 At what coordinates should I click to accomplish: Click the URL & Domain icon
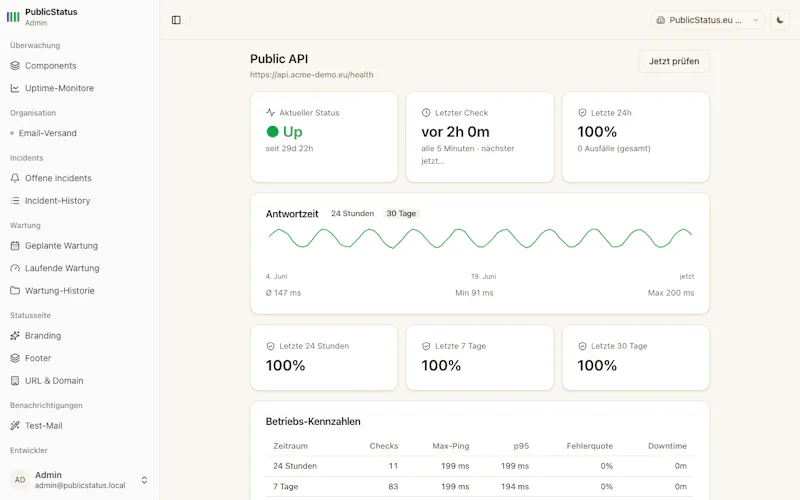click(x=15, y=380)
